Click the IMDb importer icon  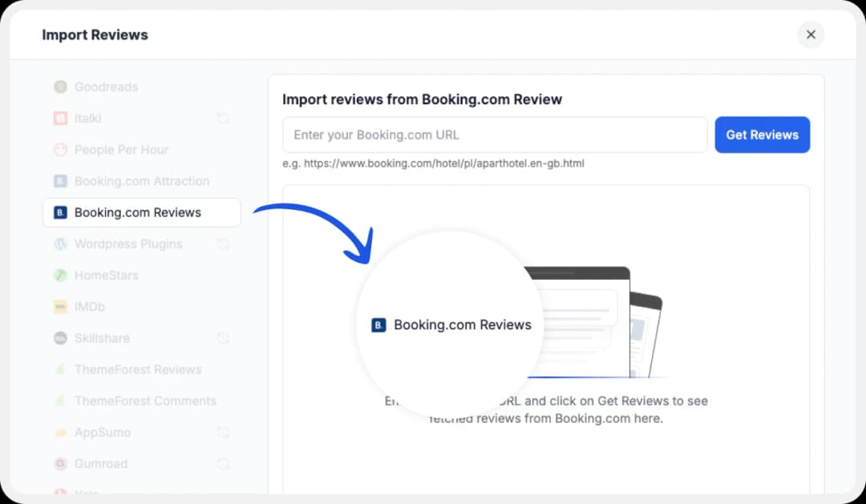60,306
